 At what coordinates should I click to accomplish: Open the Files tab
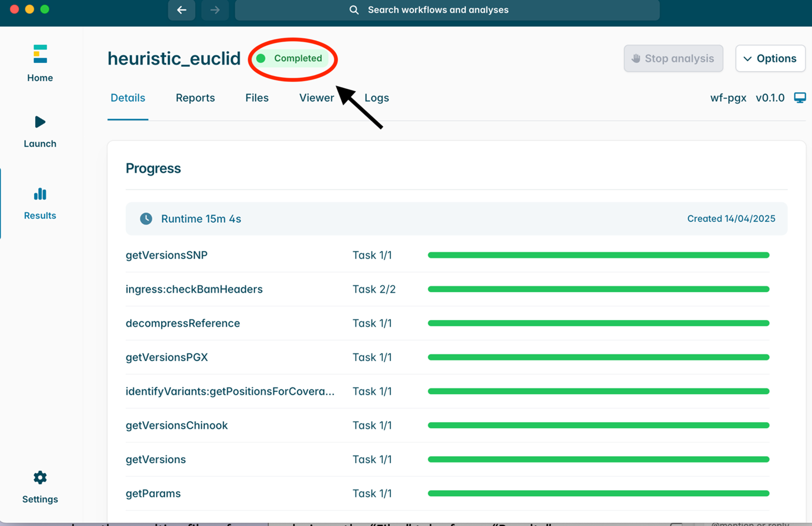pos(257,98)
